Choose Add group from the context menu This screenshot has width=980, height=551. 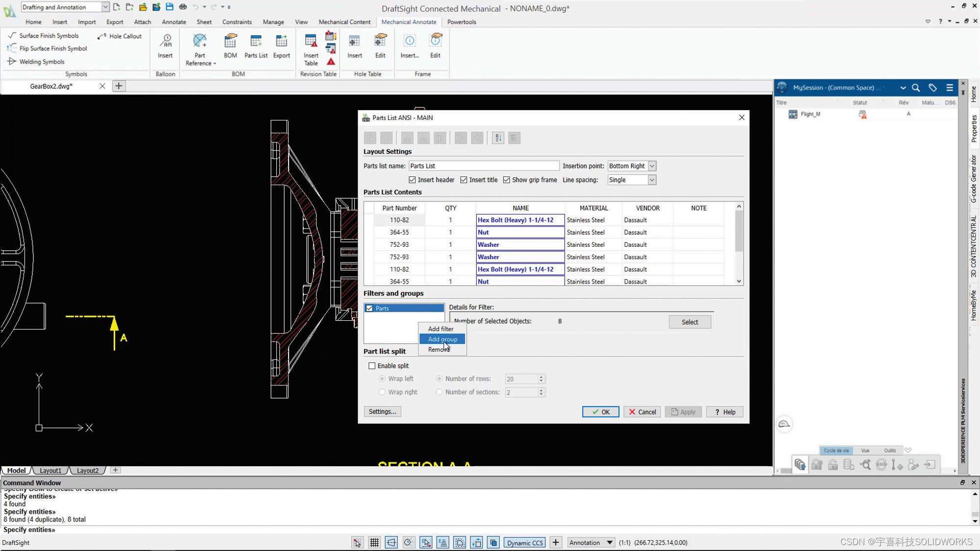441,339
